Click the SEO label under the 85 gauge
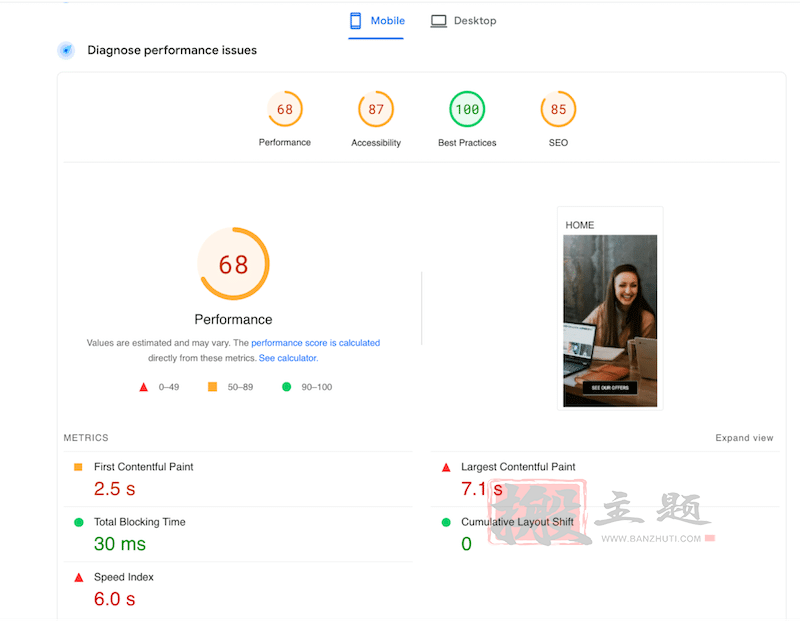The height and width of the screenshot is (621, 800). tap(558, 143)
